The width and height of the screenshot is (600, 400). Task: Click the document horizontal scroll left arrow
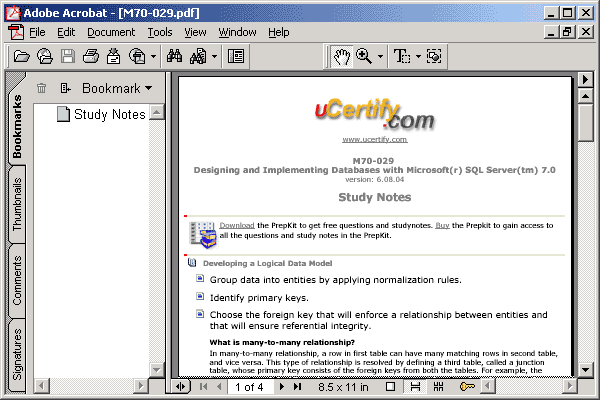pyautogui.click(x=488, y=386)
